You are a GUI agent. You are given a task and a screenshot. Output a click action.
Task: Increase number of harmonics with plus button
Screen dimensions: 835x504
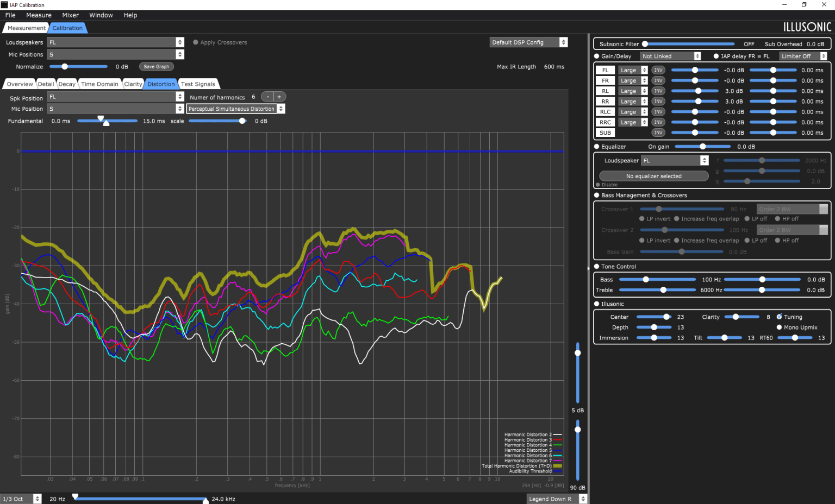[279, 97]
